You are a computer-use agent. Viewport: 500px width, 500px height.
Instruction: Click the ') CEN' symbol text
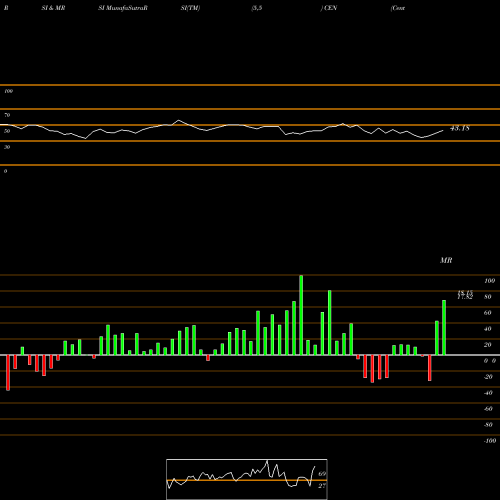click(x=329, y=8)
